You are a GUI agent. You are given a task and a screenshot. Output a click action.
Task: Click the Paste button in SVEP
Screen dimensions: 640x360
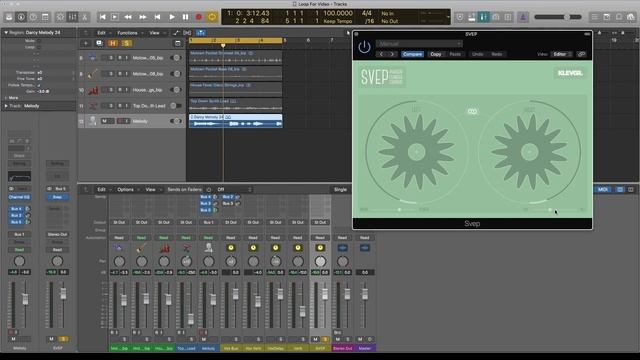[455, 54]
